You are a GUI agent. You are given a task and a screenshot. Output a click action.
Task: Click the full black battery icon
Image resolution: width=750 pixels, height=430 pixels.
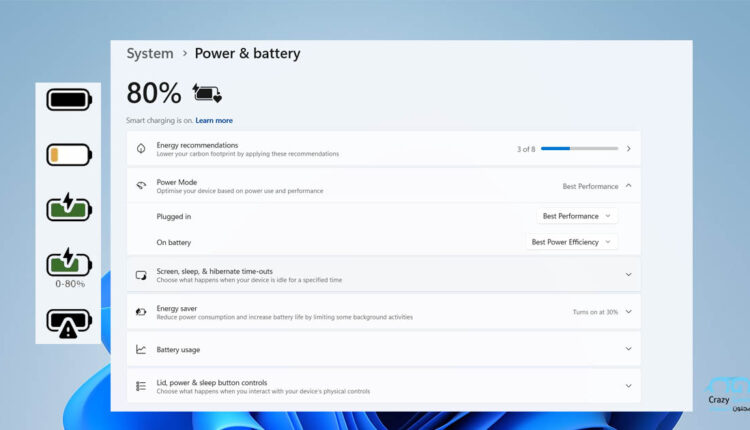pos(69,101)
